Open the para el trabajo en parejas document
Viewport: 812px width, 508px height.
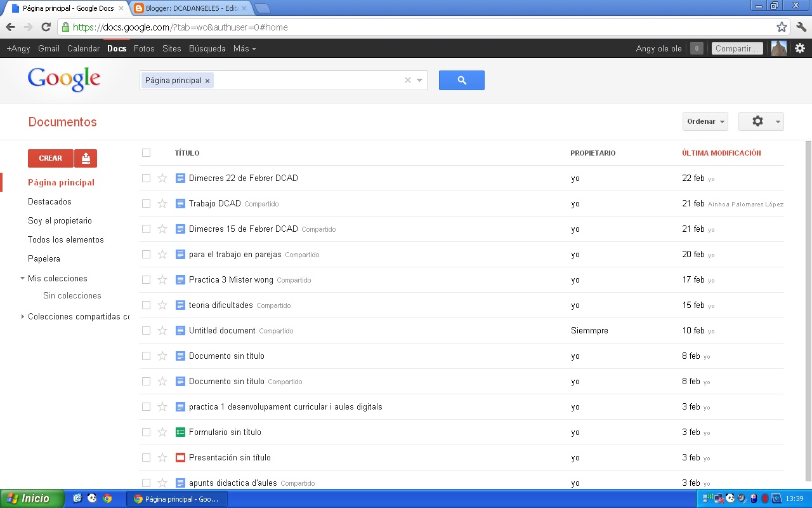point(235,254)
